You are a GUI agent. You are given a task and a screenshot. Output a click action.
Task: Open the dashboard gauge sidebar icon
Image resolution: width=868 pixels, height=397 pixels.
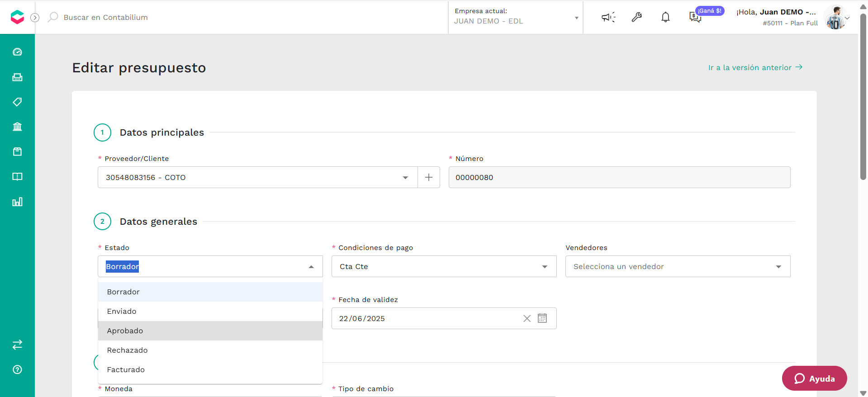point(17,52)
